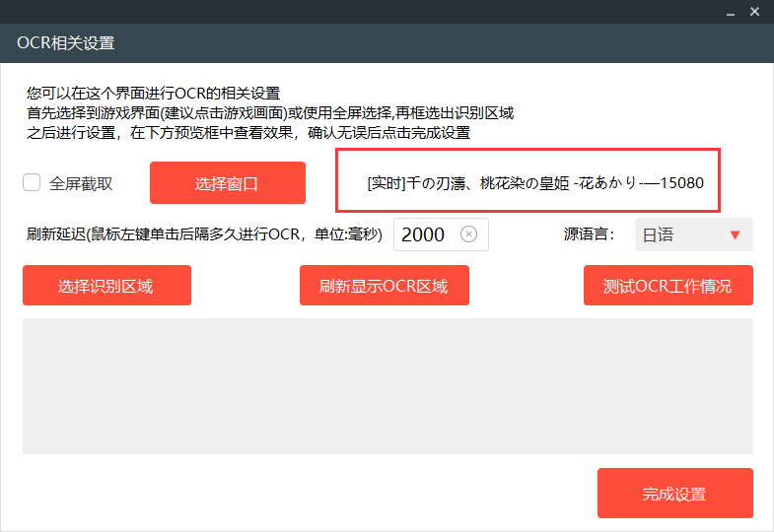This screenshot has height=532, width=774.
Task: Enable the 全屏截取 checkbox
Action: point(32,182)
